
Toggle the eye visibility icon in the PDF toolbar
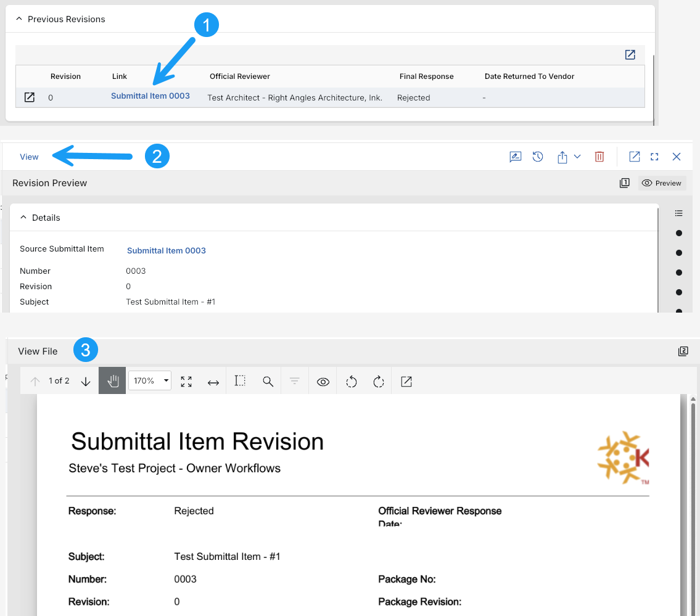pos(323,382)
